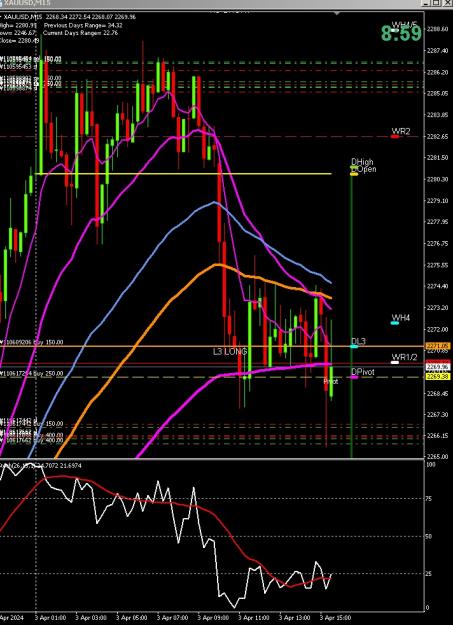
Task: Select the magenta DPivot marker
Action: coord(354,377)
